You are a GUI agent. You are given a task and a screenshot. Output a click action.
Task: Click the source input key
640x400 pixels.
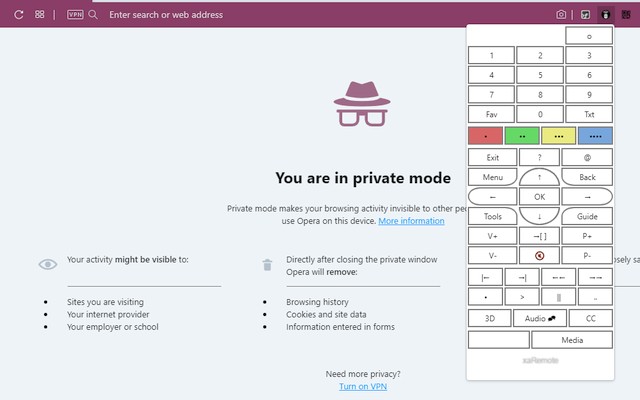(x=539, y=236)
